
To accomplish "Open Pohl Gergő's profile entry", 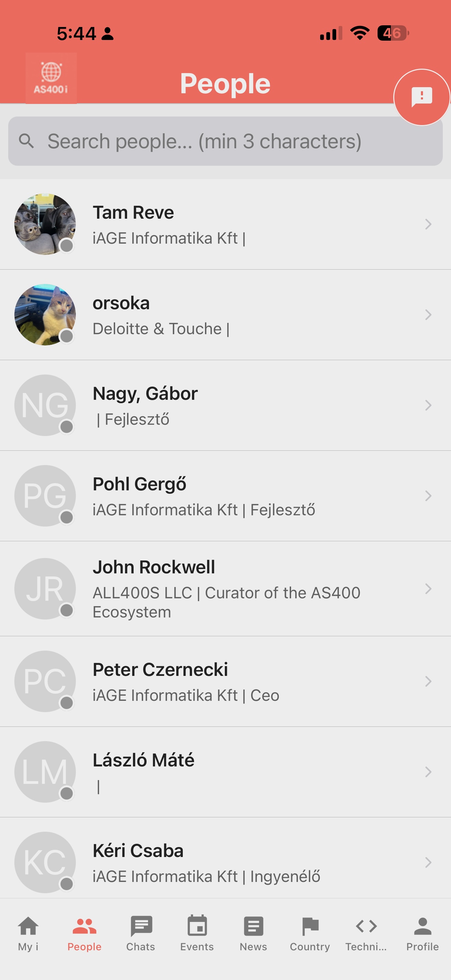I will [224, 496].
